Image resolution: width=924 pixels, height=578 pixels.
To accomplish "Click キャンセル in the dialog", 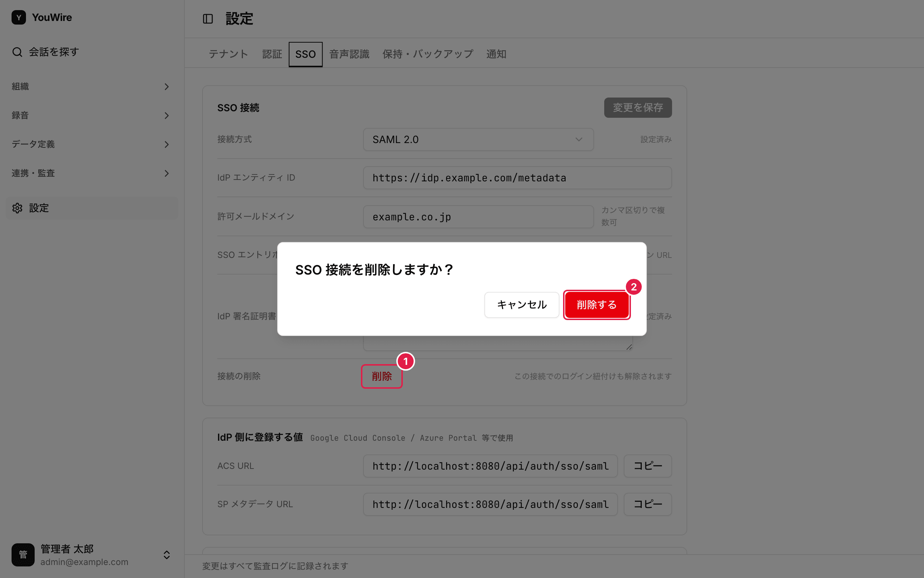I will point(522,305).
